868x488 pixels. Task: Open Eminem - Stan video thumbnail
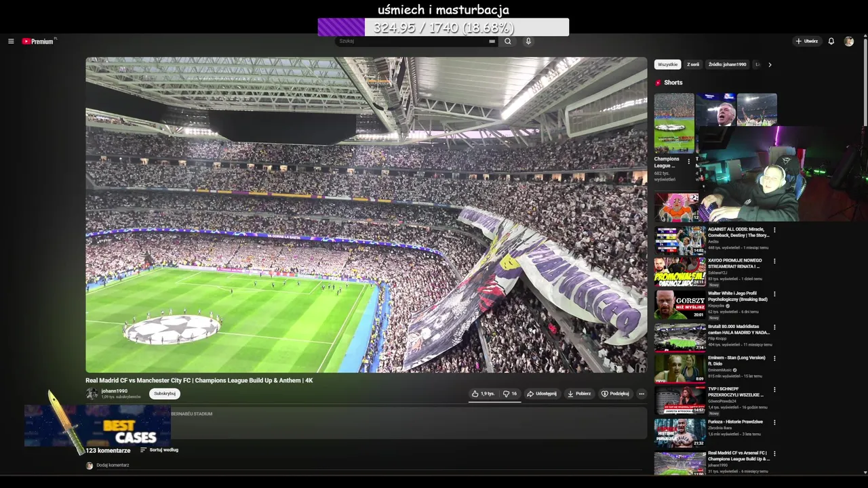[679, 369]
